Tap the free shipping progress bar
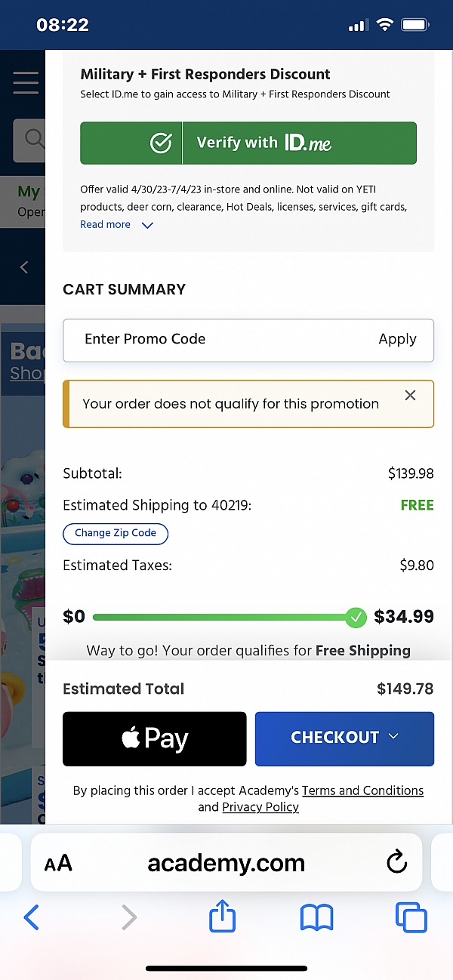The height and width of the screenshot is (980, 453). coord(226,617)
